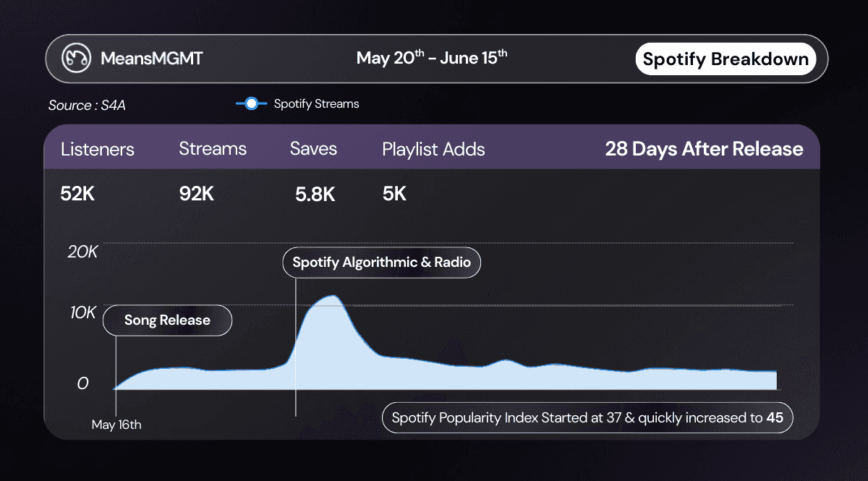Click the May 16th date label
This screenshot has height=481, width=868.
coord(116,425)
